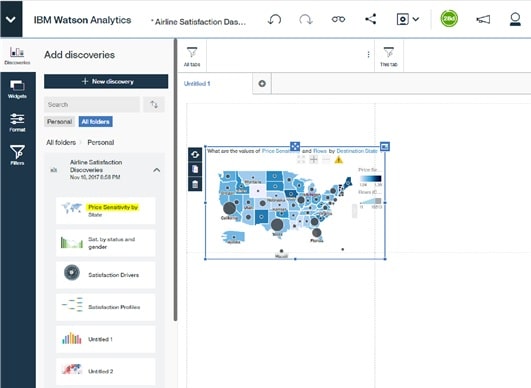This screenshot has width=531, height=388.
Task: Expand the top-left main menu chevron
Action: coord(11,20)
